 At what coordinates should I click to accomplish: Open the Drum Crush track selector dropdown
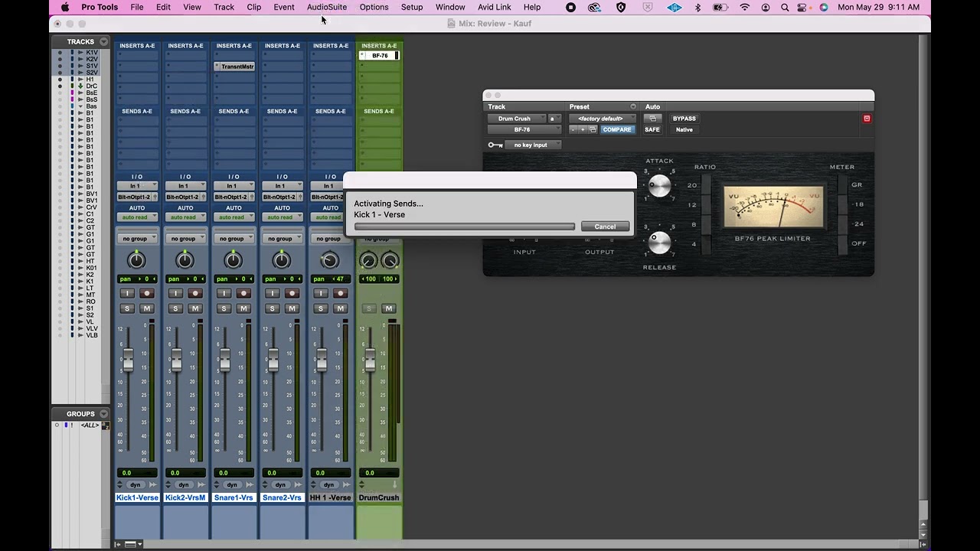(517, 119)
